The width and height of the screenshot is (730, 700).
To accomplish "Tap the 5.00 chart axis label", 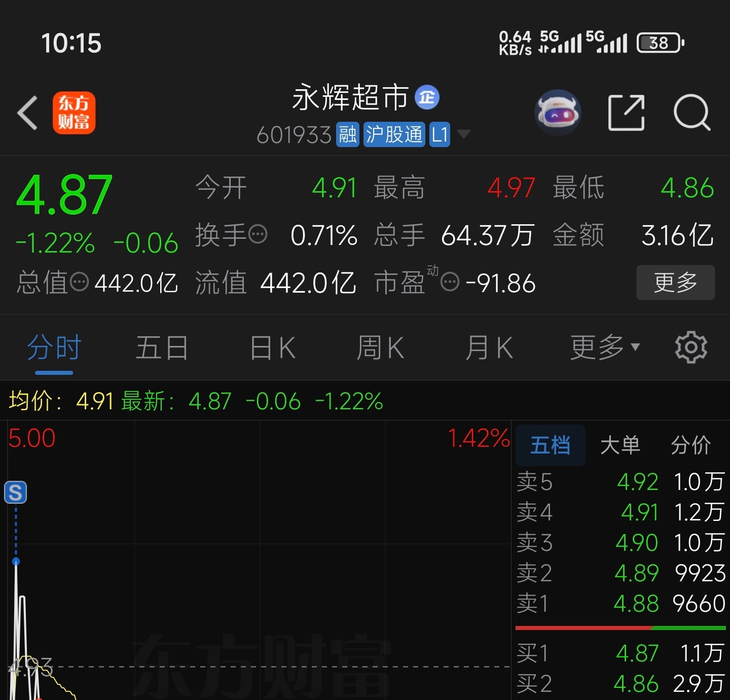I will [31, 438].
